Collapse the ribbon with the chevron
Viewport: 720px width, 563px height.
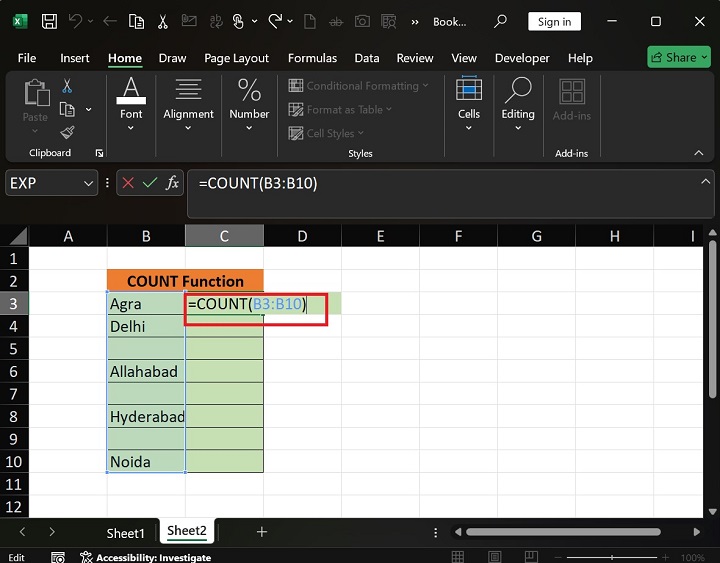point(699,153)
